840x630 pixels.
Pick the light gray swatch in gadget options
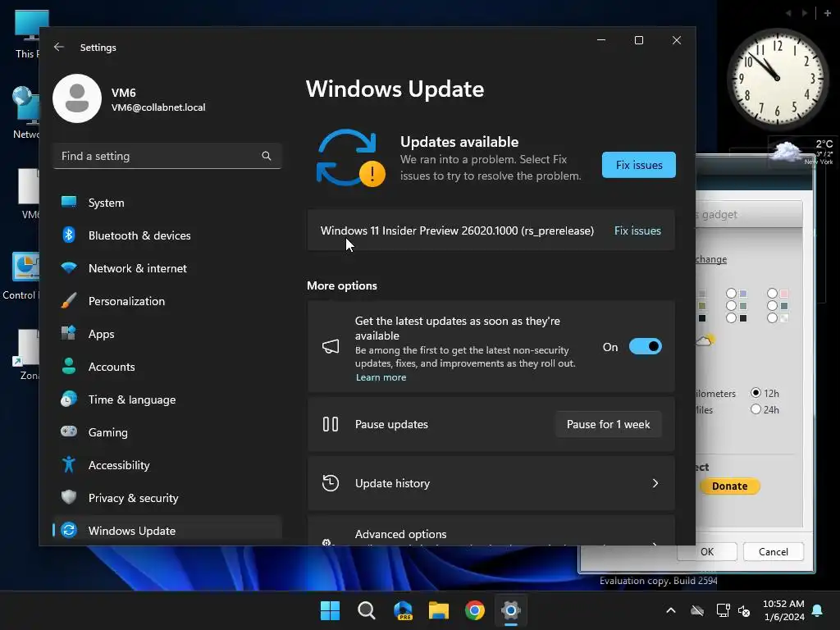[x=702, y=293]
